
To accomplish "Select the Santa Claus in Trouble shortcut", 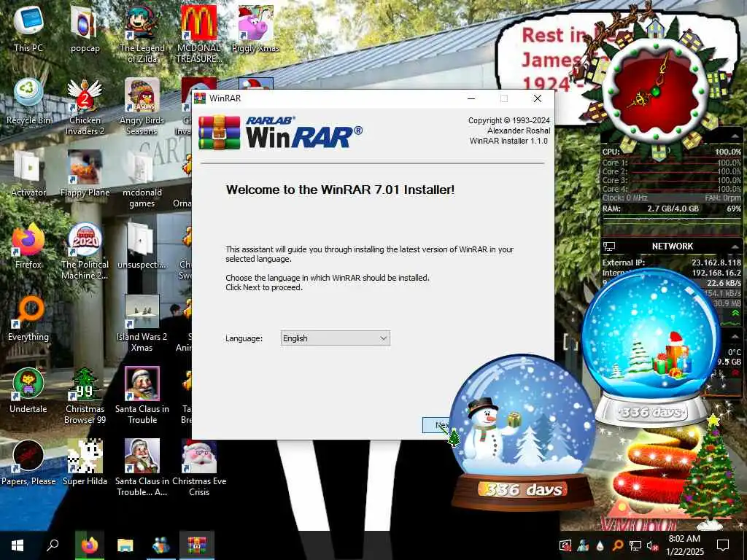I will tap(142, 396).
